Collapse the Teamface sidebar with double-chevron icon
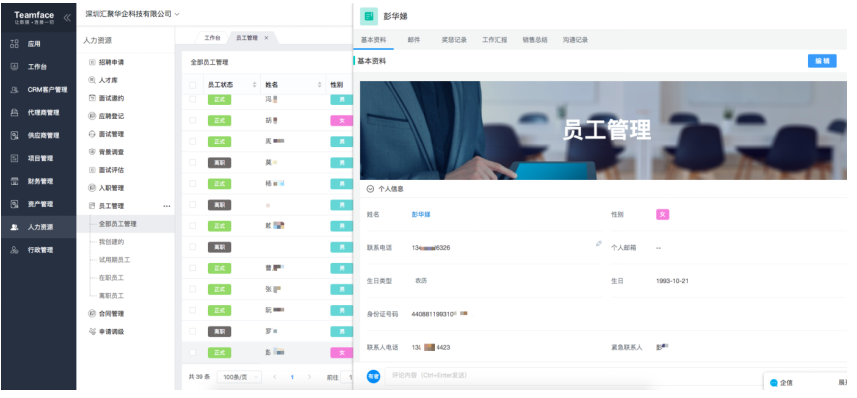Image resolution: width=857 pixels, height=398 pixels. pyautogui.click(x=67, y=17)
